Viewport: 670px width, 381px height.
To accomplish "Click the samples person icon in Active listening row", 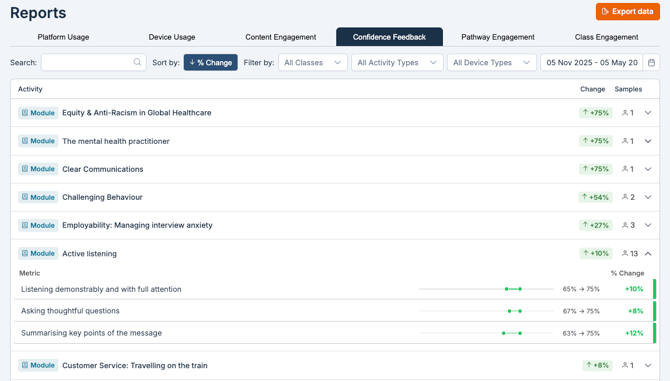I will click(x=625, y=253).
